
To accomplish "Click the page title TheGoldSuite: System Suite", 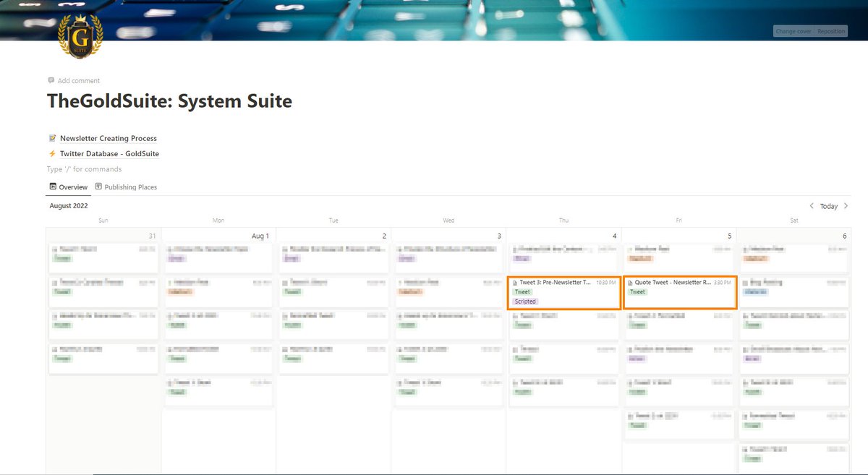I will coord(169,101).
